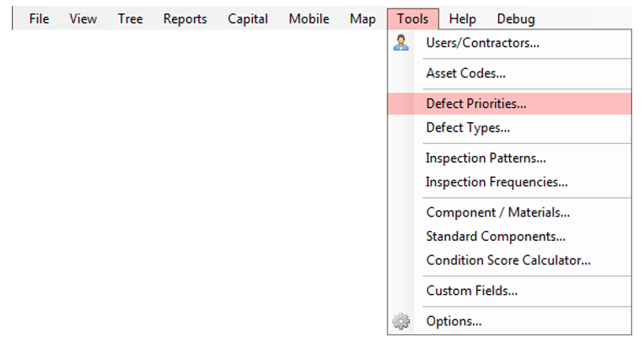Open Inspection Frequencies settings
The width and height of the screenshot is (644, 348).
pyautogui.click(x=496, y=182)
